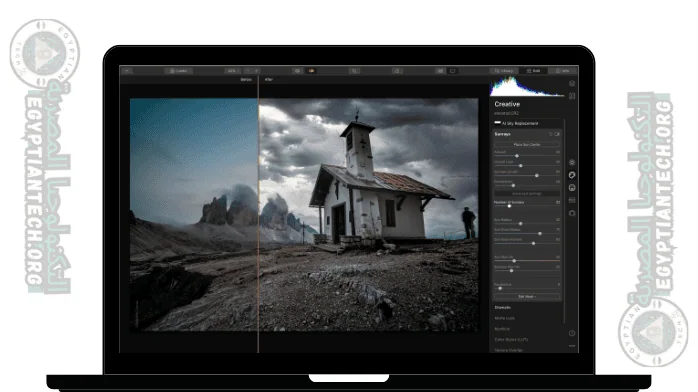Toggle the Sunrays tool visibility switch
Image resolution: width=698 pixels, height=392 pixels.
click(x=557, y=134)
